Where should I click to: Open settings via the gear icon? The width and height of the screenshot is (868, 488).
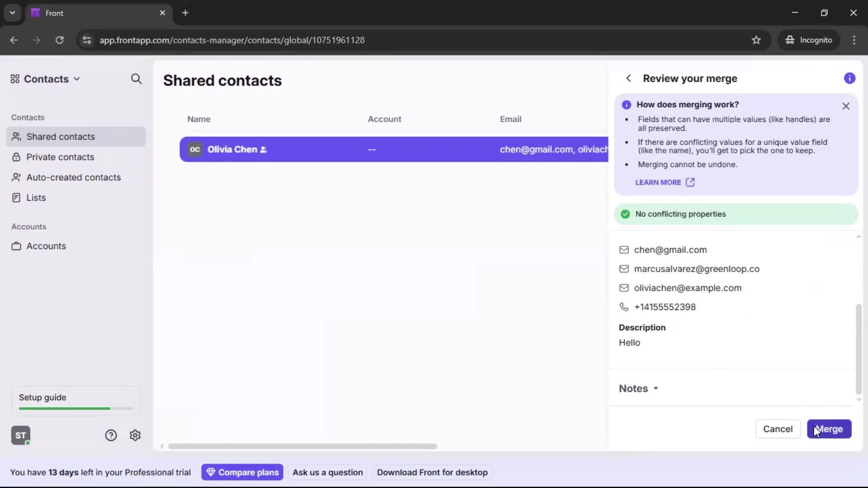click(135, 435)
